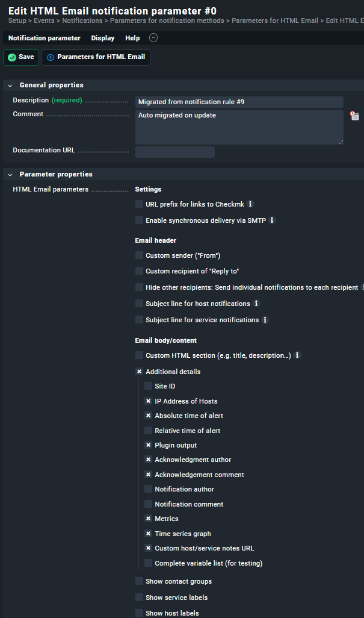The height and width of the screenshot is (618, 364).
Task: Show help for service notifications subject line
Action: [265, 320]
